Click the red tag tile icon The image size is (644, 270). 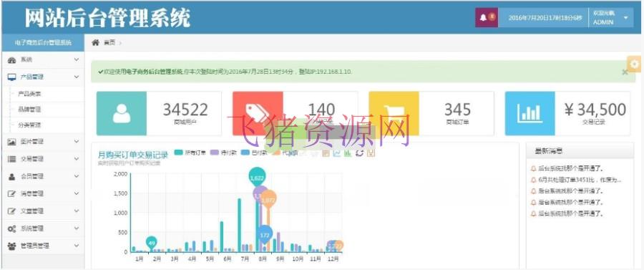[x=258, y=113]
